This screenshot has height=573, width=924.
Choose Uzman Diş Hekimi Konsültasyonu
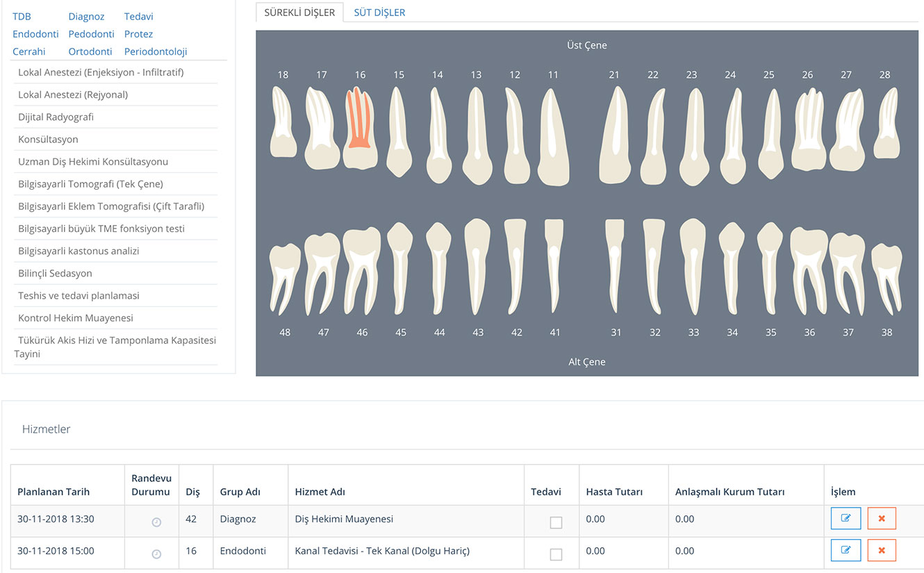pyautogui.click(x=114, y=161)
